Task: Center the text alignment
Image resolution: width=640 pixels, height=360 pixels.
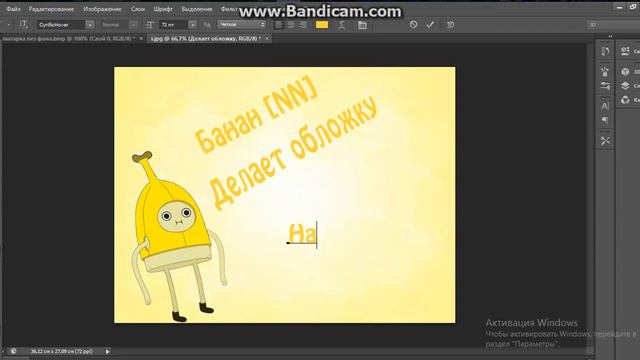Action: (x=291, y=25)
